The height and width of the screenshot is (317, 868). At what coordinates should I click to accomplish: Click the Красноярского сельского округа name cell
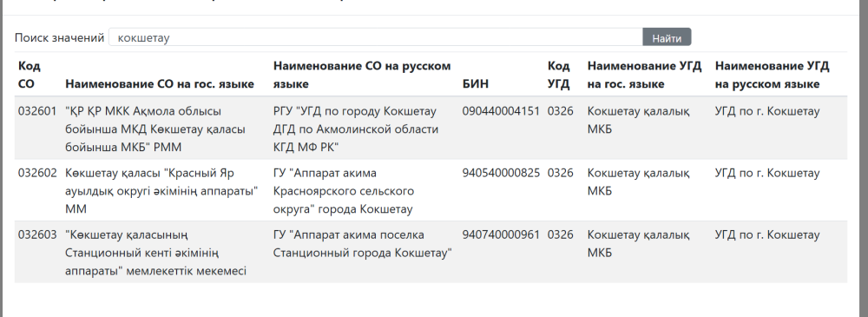(344, 191)
